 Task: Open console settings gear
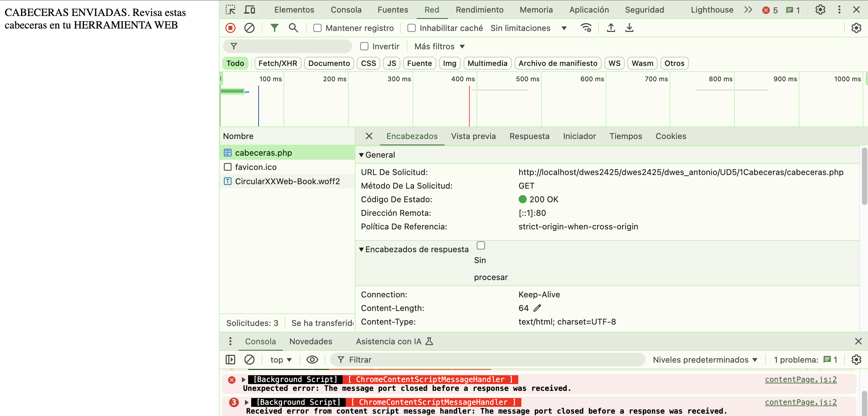click(x=856, y=360)
